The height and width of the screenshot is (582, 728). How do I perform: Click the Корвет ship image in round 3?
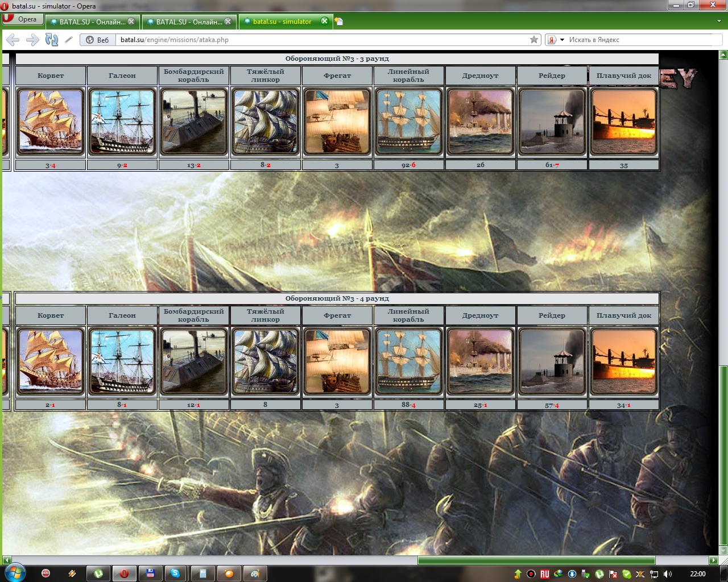51,122
